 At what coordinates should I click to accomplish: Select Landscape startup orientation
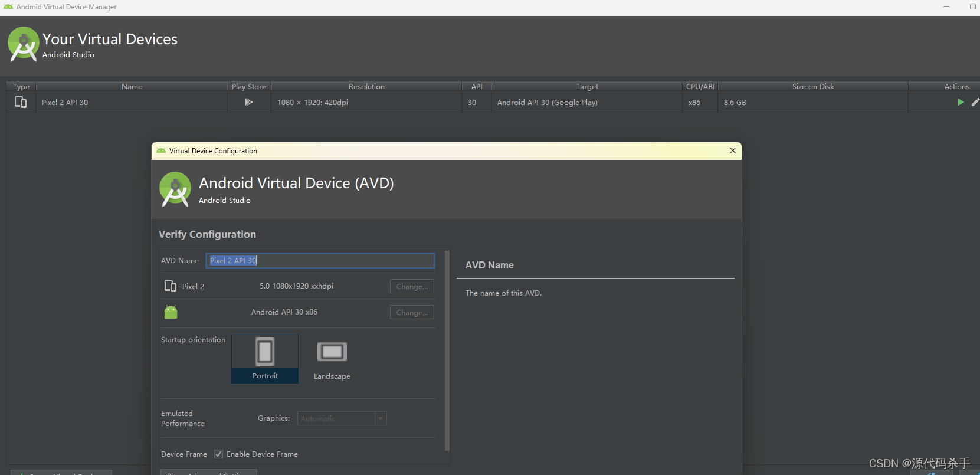pos(332,359)
